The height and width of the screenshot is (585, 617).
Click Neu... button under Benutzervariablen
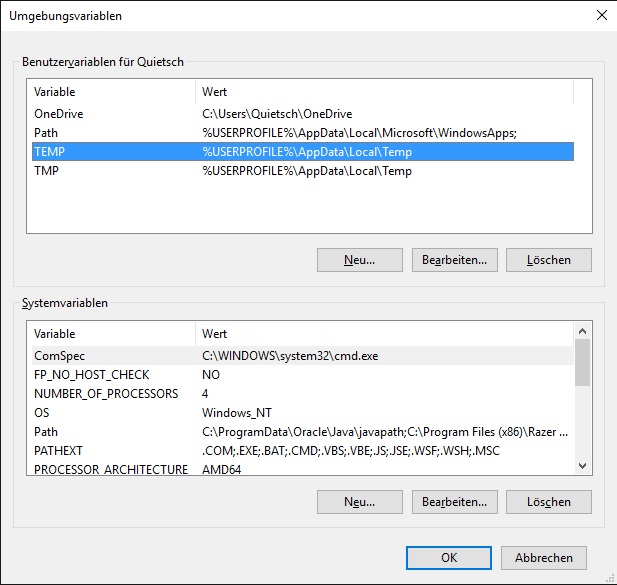point(360,260)
